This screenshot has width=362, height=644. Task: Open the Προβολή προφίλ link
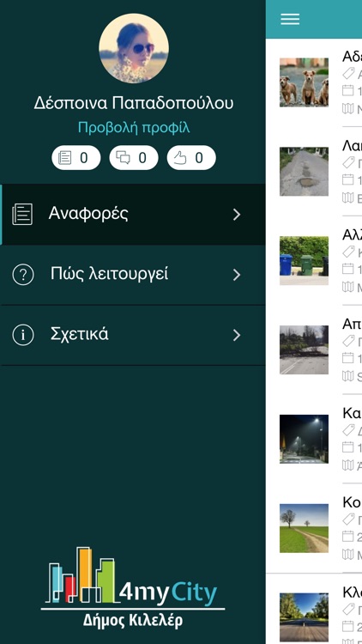(134, 128)
